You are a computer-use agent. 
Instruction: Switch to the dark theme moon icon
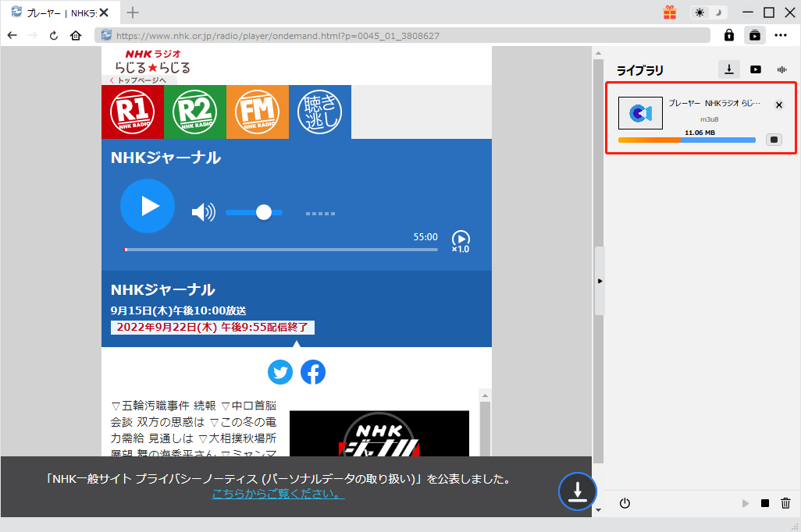[717, 12]
